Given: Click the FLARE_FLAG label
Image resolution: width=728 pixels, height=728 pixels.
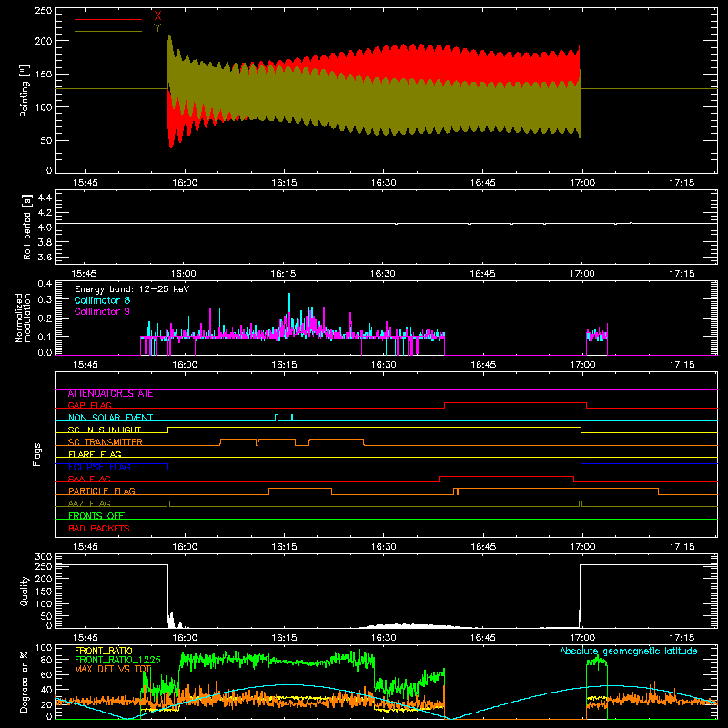Looking at the screenshot, I should point(95,454).
